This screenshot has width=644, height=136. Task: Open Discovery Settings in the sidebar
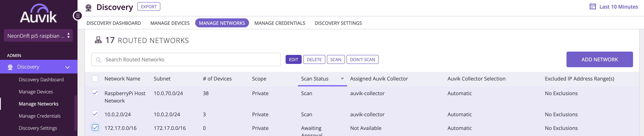[38, 128]
